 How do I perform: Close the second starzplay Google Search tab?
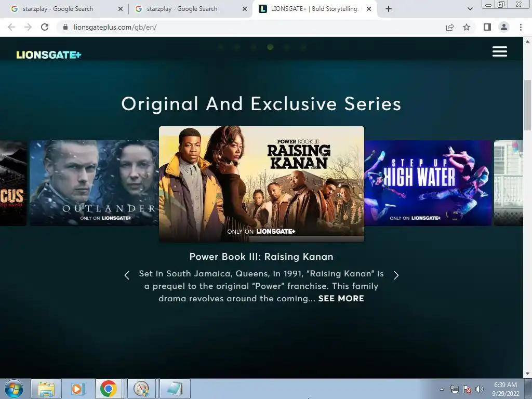pyautogui.click(x=245, y=9)
